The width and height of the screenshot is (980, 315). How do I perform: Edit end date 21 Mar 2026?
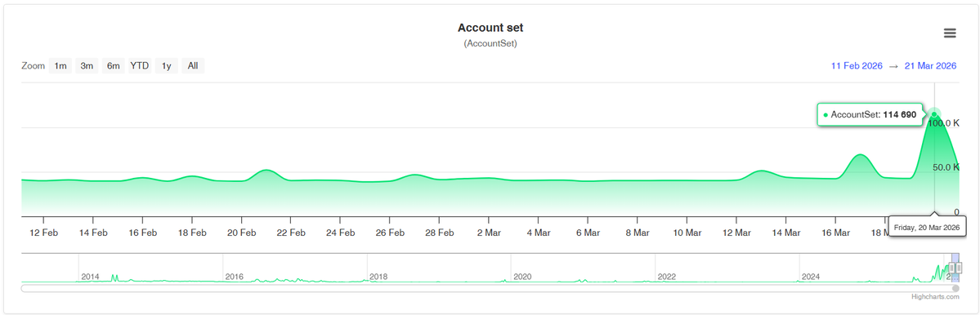[x=931, y=66]
